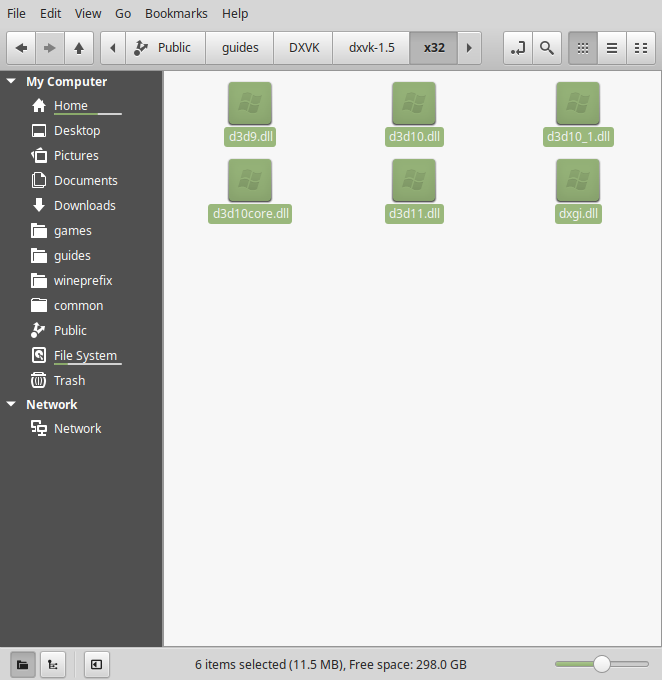
Task: Browse Network in the sidebar
Action: 81,428
